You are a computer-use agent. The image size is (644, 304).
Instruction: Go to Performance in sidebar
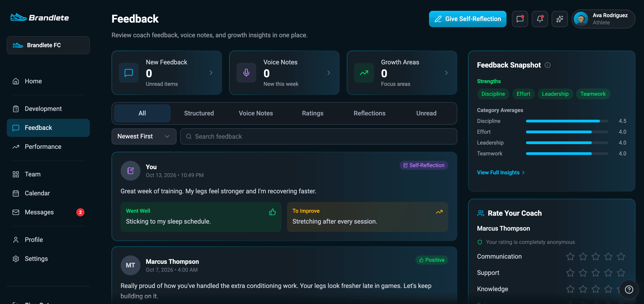click(x=48, y=147)
